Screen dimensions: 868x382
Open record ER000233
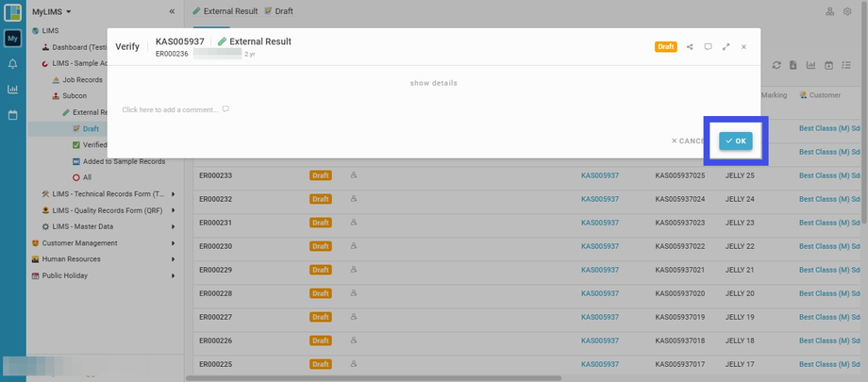tap(215, 175)
